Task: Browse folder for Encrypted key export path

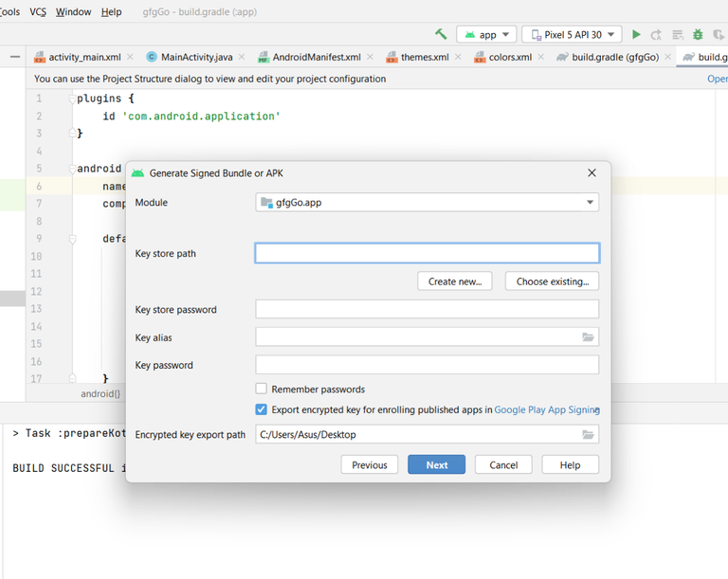Action: (x=588, y=435)
